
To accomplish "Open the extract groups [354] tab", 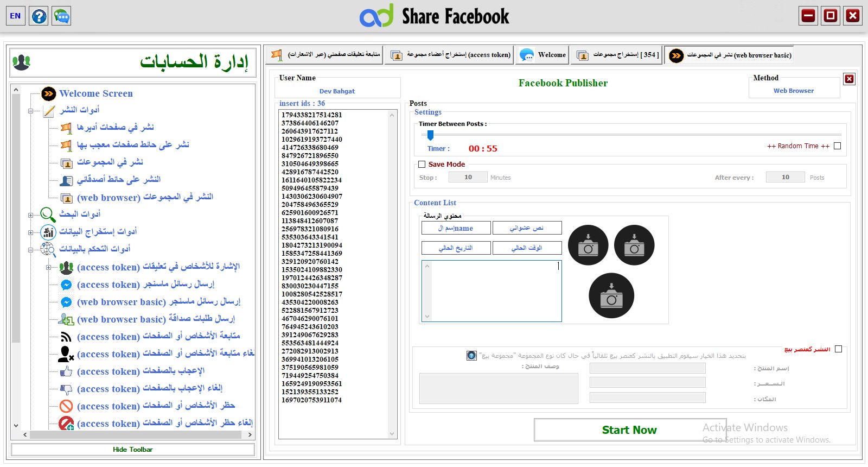I will (616, 55).
